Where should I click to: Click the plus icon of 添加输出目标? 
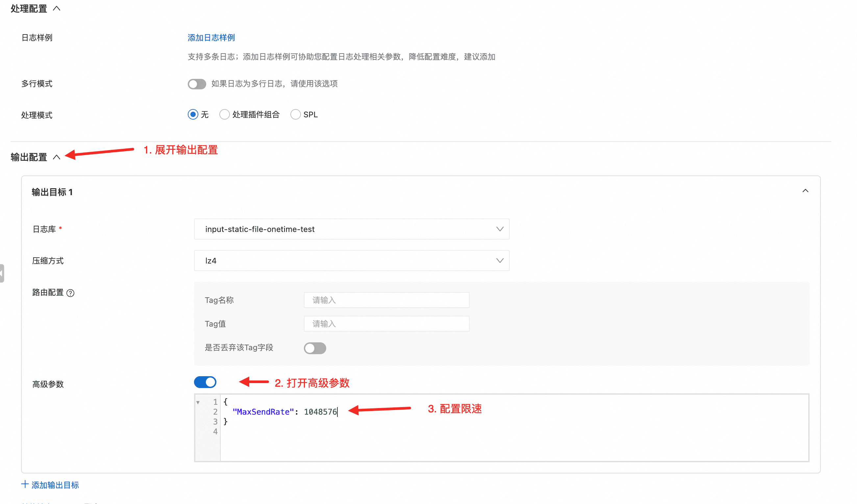(24, 484)
